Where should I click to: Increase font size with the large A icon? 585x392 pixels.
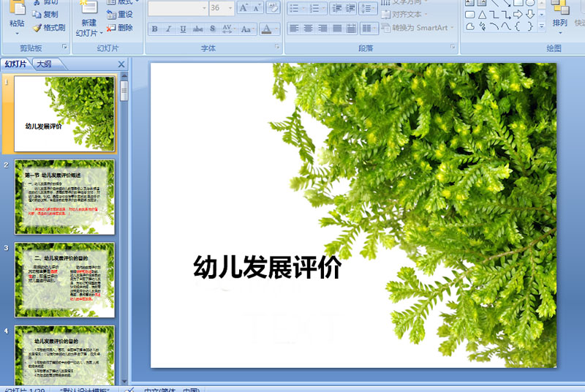[x=244, y=8]
